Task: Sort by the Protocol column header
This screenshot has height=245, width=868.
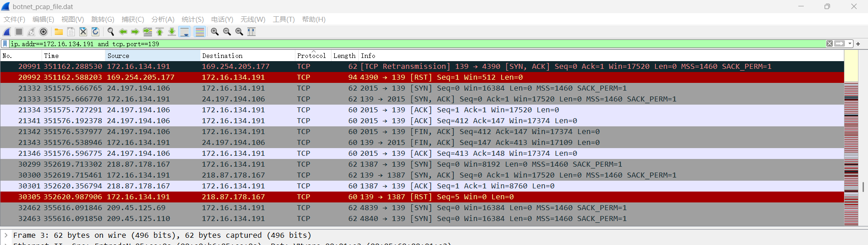Action: 313,56
